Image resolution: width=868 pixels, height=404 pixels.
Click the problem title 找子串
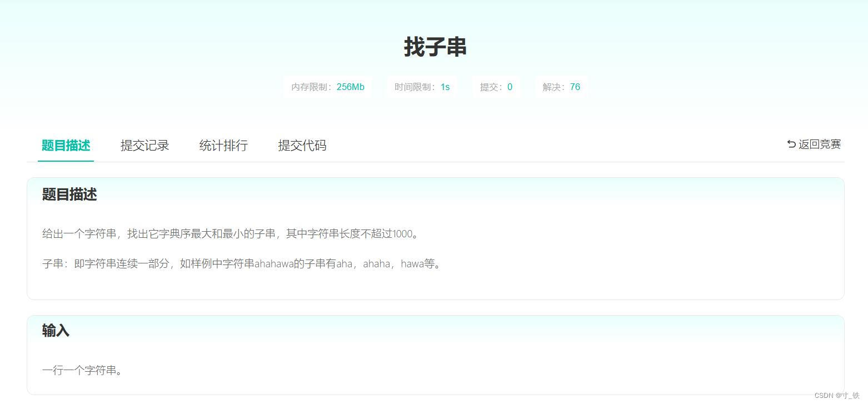435,47
